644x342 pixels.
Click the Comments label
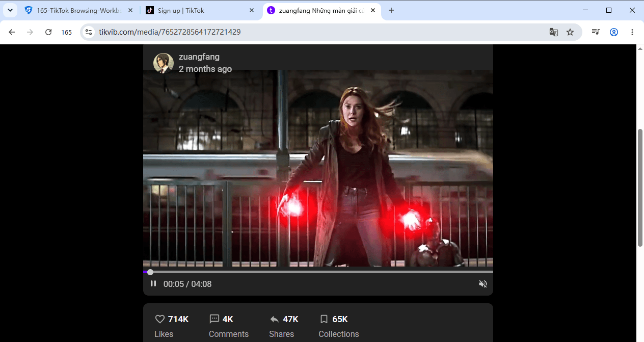coord(229,334)
